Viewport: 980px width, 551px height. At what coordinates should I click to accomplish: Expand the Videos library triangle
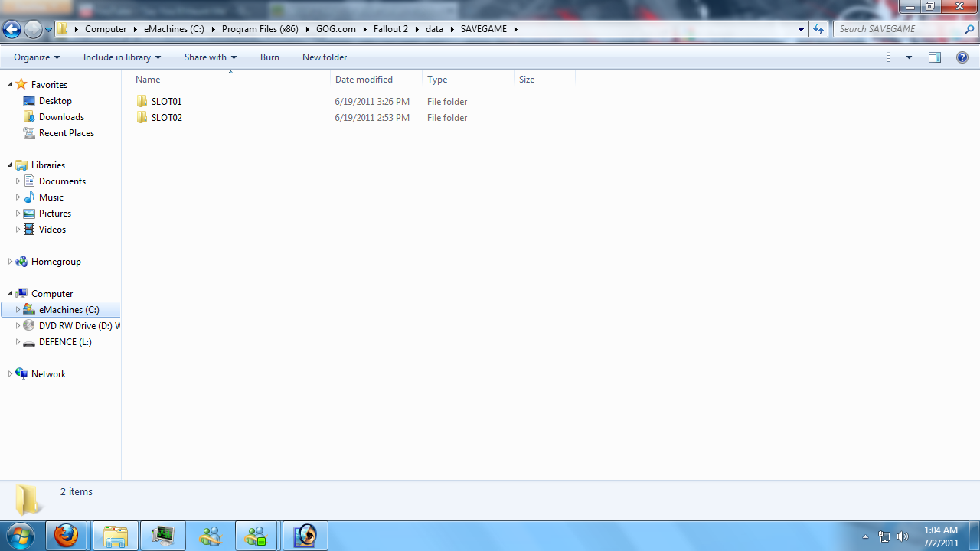18,230
